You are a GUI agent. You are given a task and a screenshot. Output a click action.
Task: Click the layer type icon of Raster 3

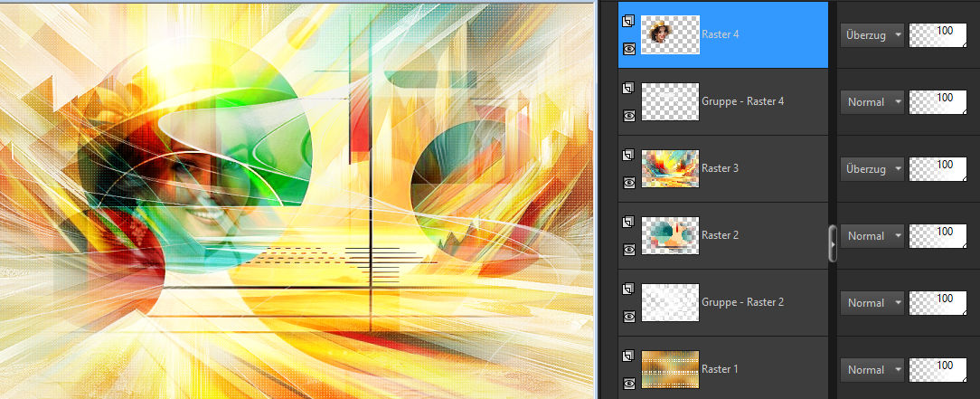tap(628, 155)
